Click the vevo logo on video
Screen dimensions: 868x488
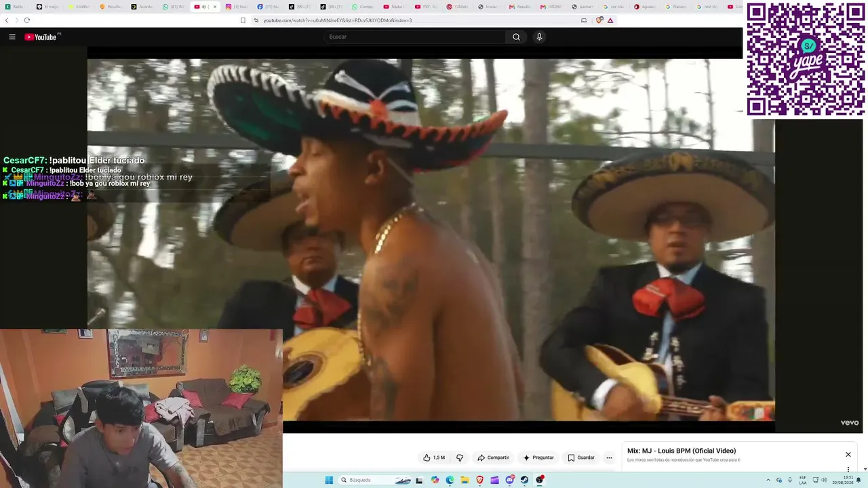850,422
